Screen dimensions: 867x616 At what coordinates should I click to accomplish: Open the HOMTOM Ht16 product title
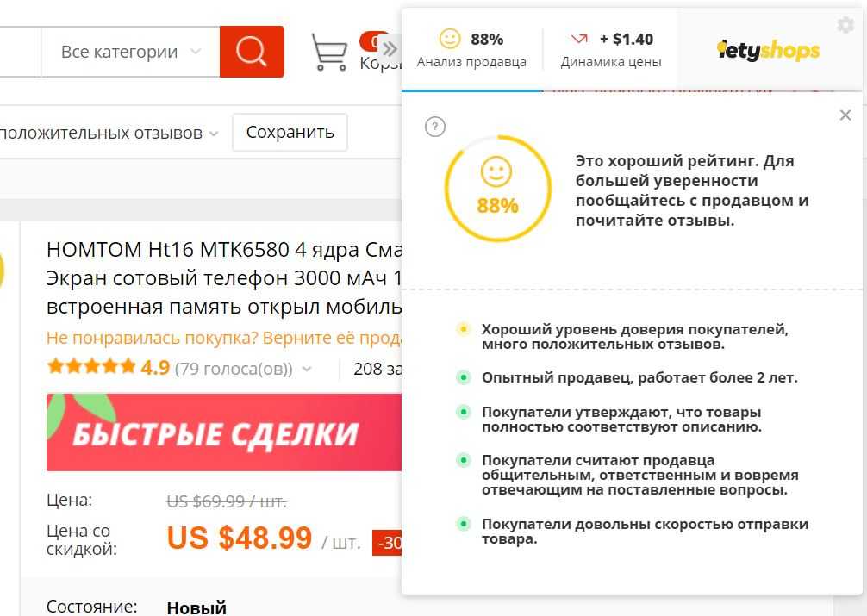224,278
